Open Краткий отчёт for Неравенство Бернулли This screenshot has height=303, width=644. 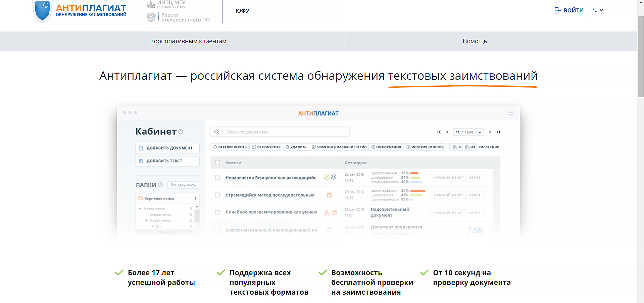click(448, 178)
